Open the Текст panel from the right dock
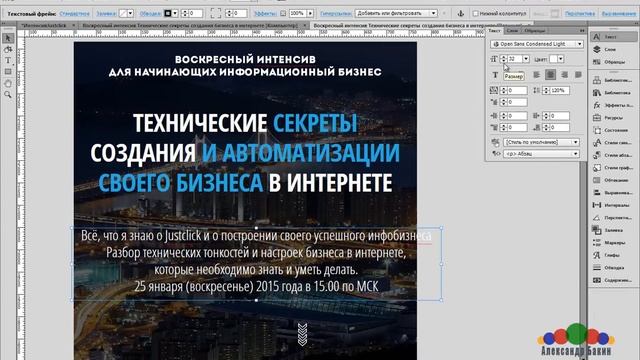640x360 pixels. (612, 37)
